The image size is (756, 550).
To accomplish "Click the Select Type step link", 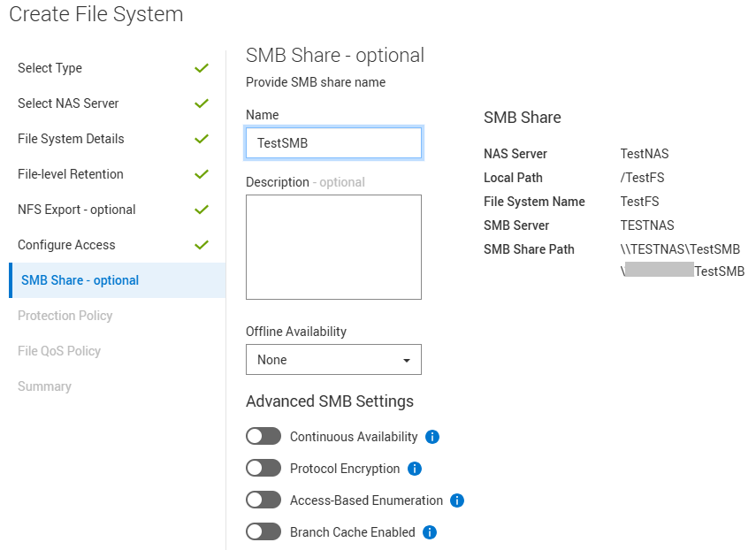I will [50, 68].
